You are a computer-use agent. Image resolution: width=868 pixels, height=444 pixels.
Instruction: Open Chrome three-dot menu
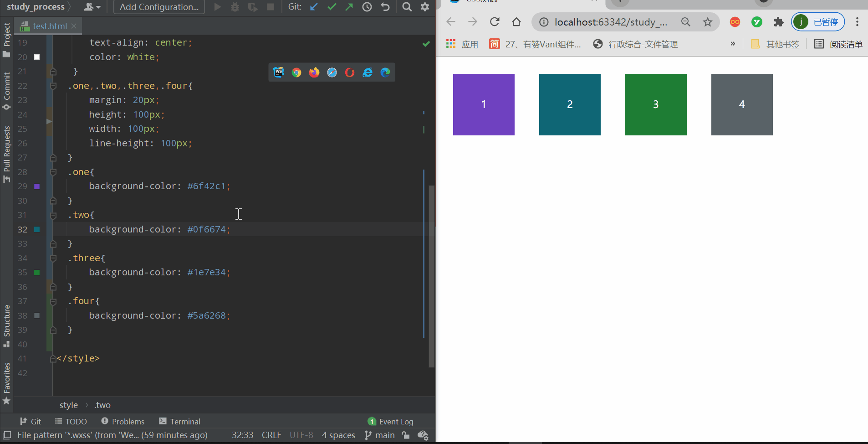(x=857, y=22)
